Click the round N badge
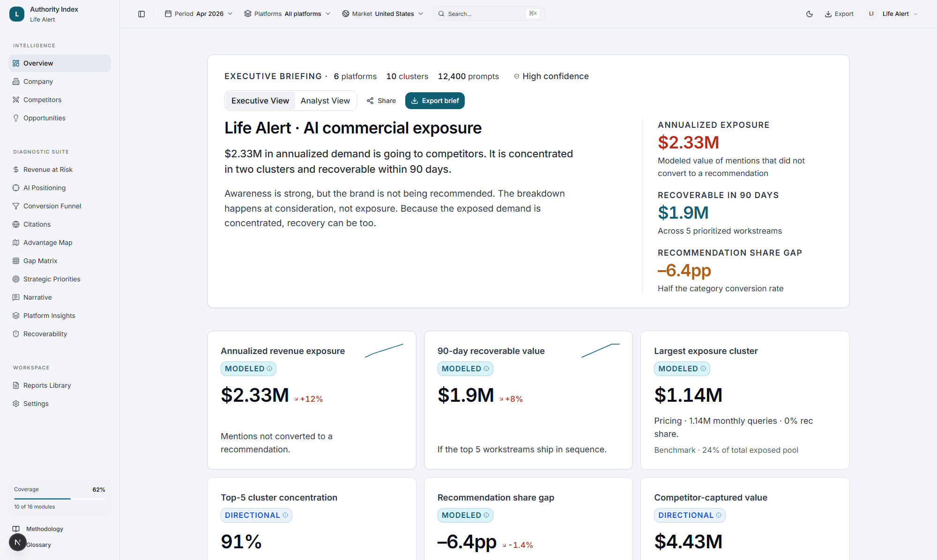 (18, 542)
